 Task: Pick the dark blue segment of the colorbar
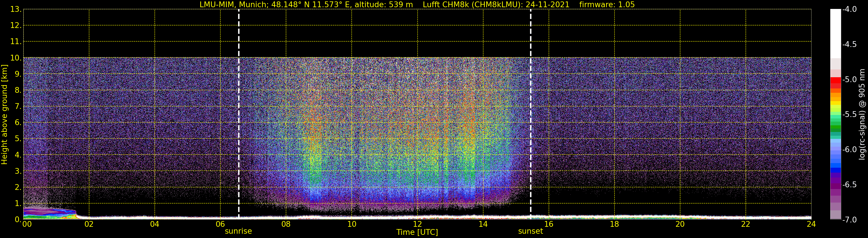click(x=835, y=170)
